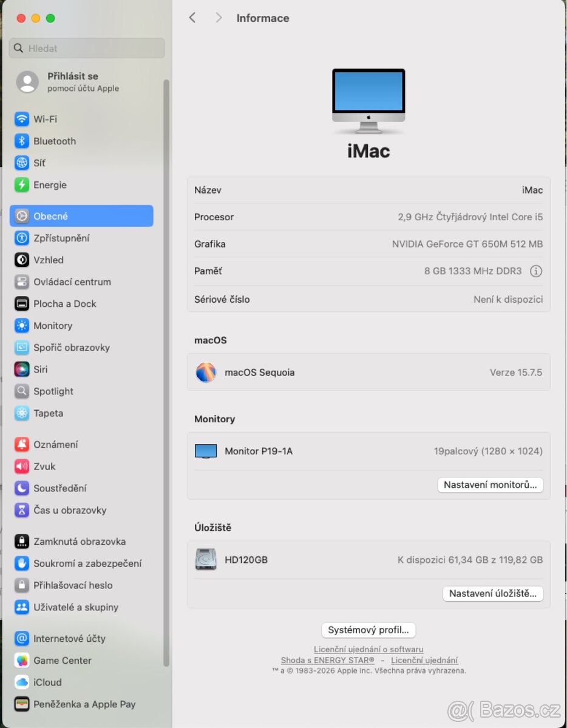Click the forward navigation chevron
This screenshot has height=728, width=567.
tap(219, 18)
